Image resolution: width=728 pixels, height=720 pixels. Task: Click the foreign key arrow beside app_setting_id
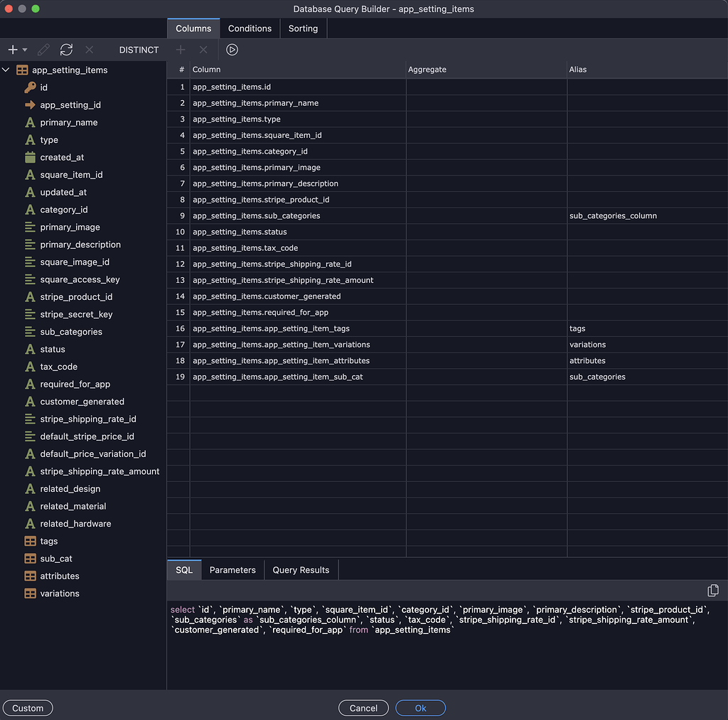(x=31, y=104)
